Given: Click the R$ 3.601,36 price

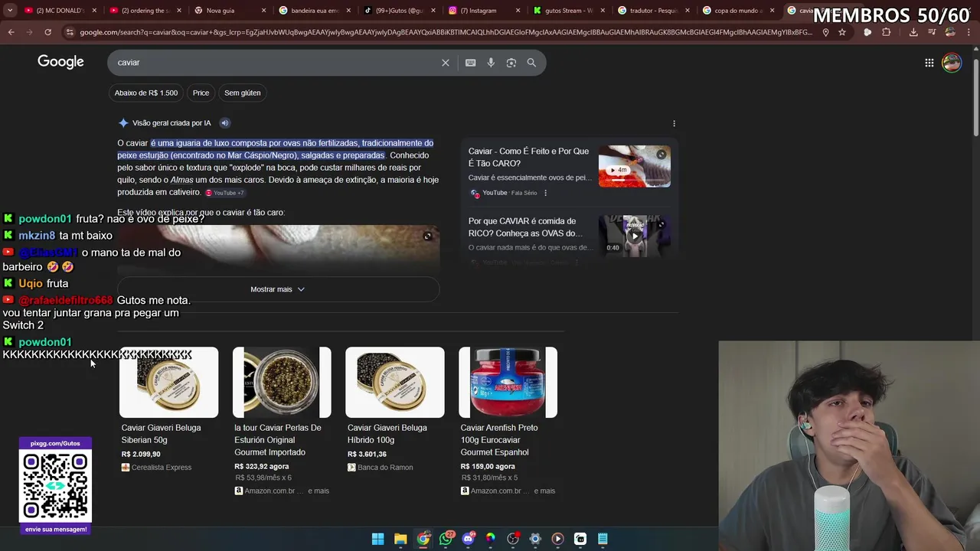Looking at the screenshot, I should pyautogui.click(x=367, y=455).
